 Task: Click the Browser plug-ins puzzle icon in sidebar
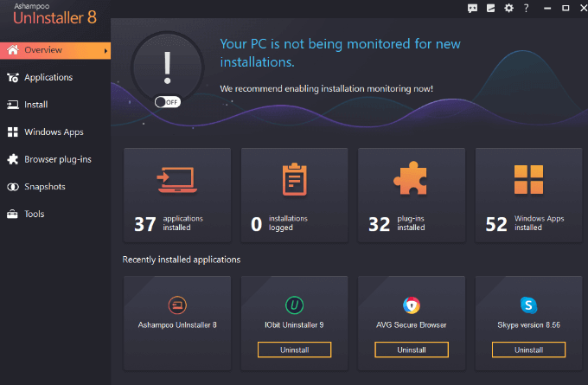click(x=13, y=159)
